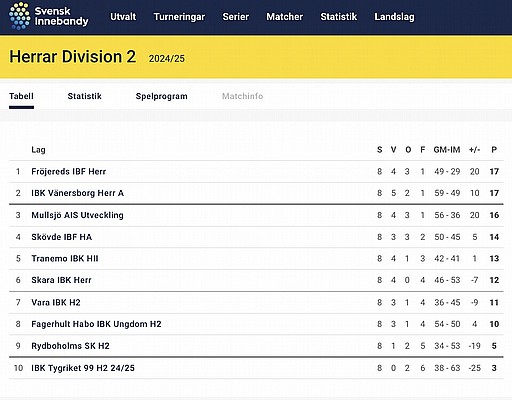Select the Tabell tab

coord(21,96)
